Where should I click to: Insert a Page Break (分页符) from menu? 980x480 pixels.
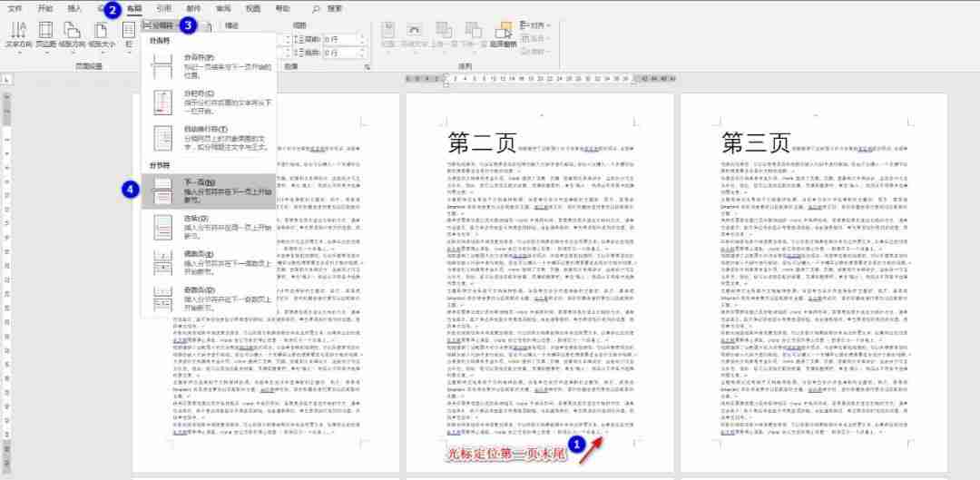coord(209,65)
